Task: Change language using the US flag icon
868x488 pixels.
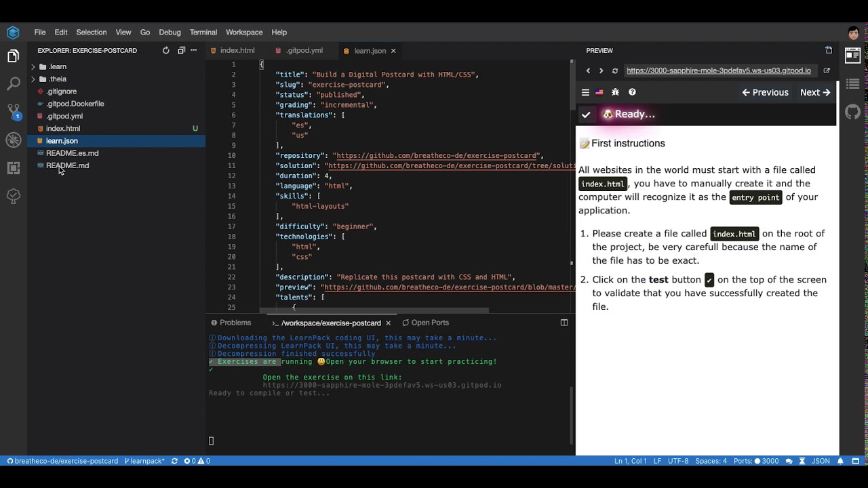Action: coord(599,92)
